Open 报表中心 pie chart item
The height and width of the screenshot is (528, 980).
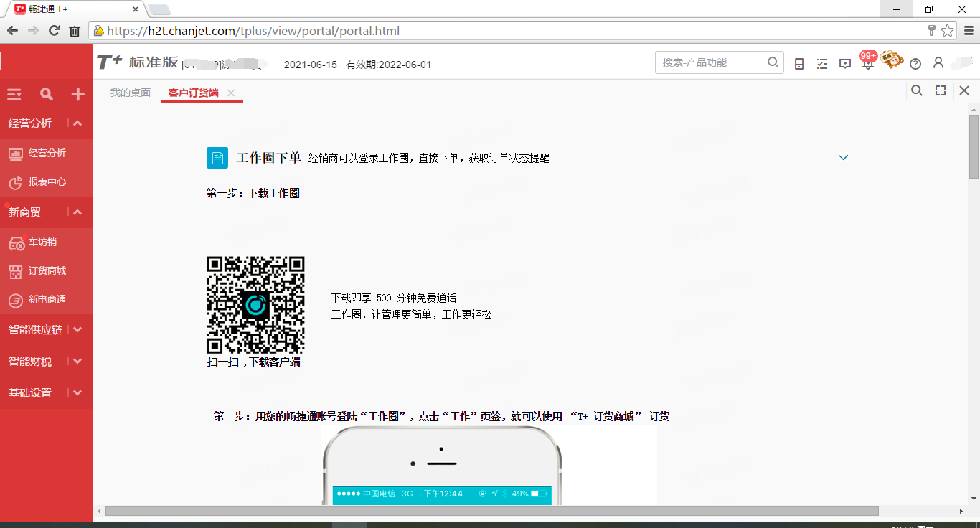coord(16,182)
